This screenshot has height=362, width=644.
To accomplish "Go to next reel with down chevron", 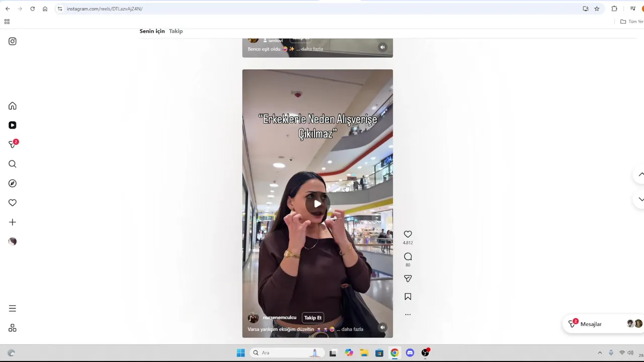I will [x=641, y=200].
